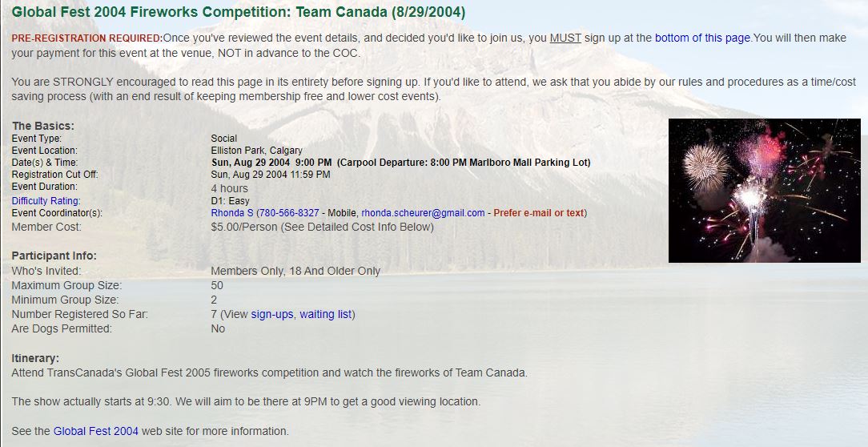Click the Global Fest 2004 Fireworks Competition heading
This screenshot has width=868, height=447.
[x=238, y=13]
